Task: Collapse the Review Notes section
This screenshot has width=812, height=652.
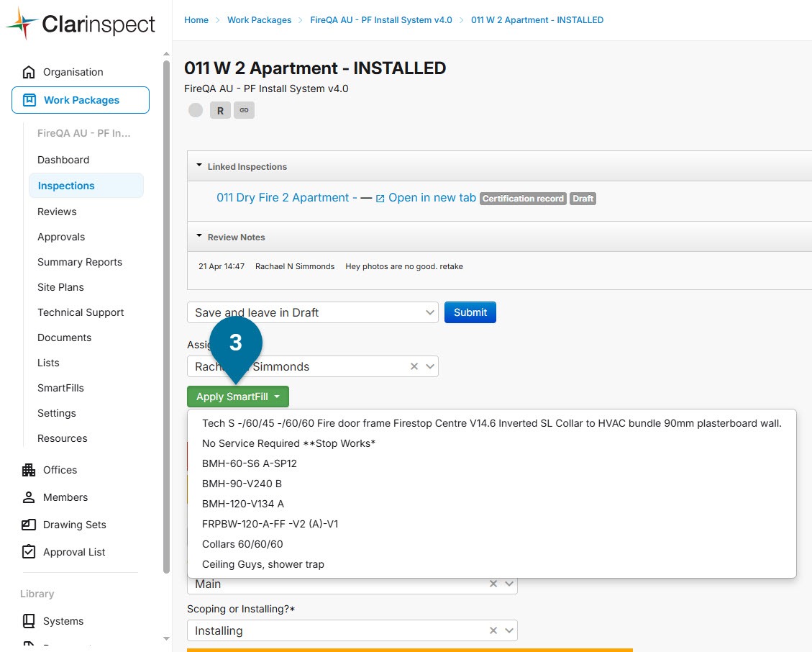Action: coord(199,236)
